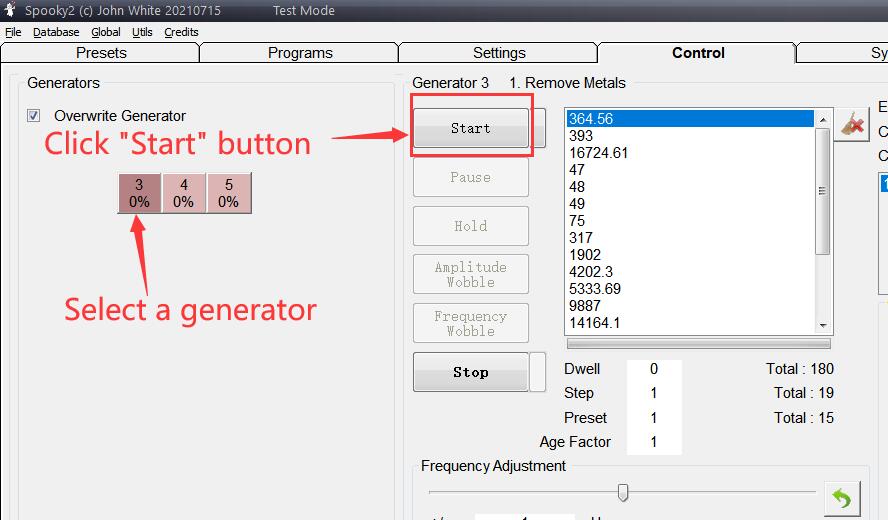Select generator 3 box

[x=139, y=193]
